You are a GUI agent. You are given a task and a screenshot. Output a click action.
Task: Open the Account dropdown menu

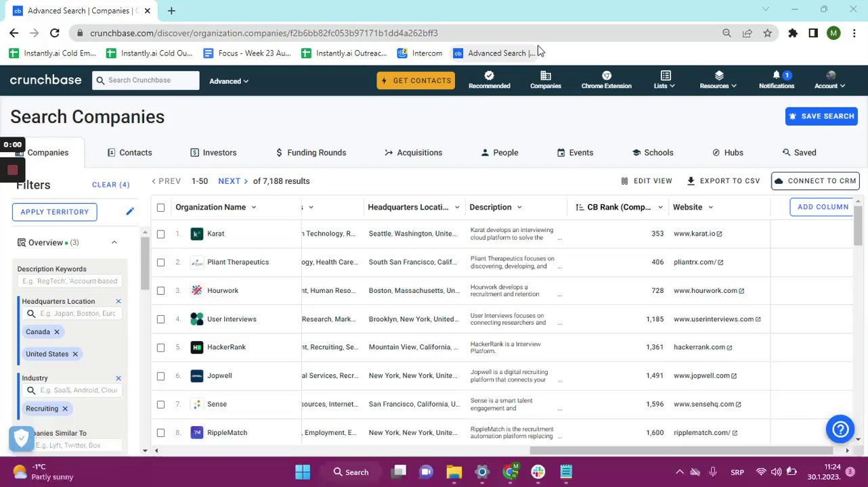[x=829, y=80]
